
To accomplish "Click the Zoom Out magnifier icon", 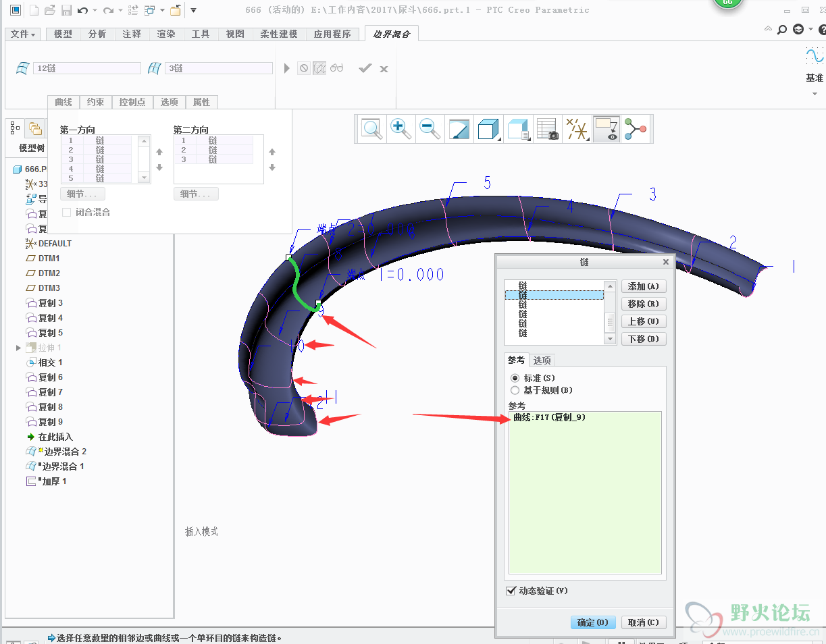I will [x=430, y=128].
